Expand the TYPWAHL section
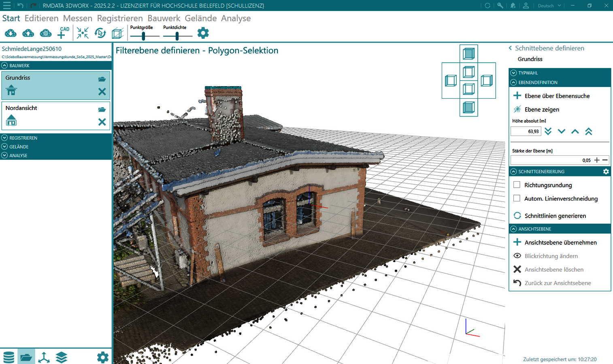Viewport: 613px width, 364px height. (x=528, y=73)
